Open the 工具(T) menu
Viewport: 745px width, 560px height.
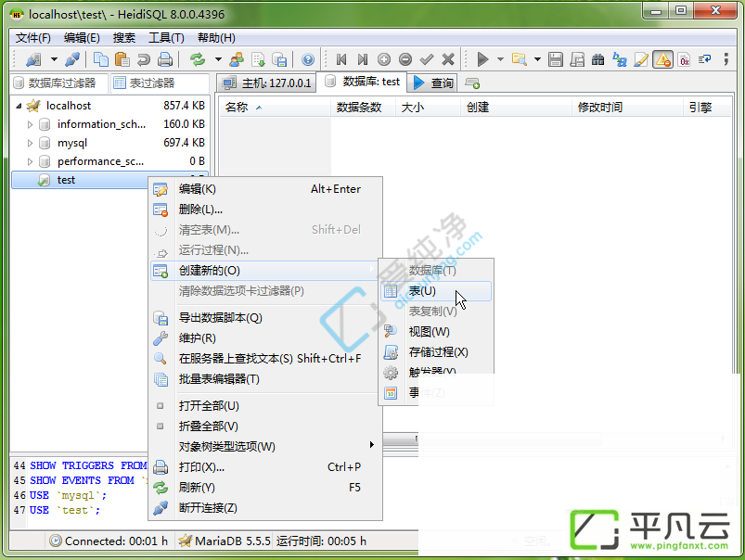166,37
